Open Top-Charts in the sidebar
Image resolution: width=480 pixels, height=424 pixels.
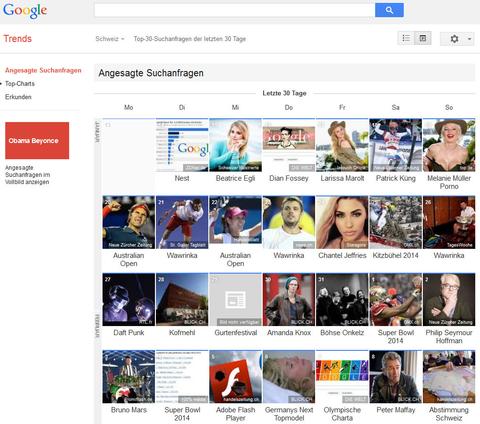tap(20, 84)
